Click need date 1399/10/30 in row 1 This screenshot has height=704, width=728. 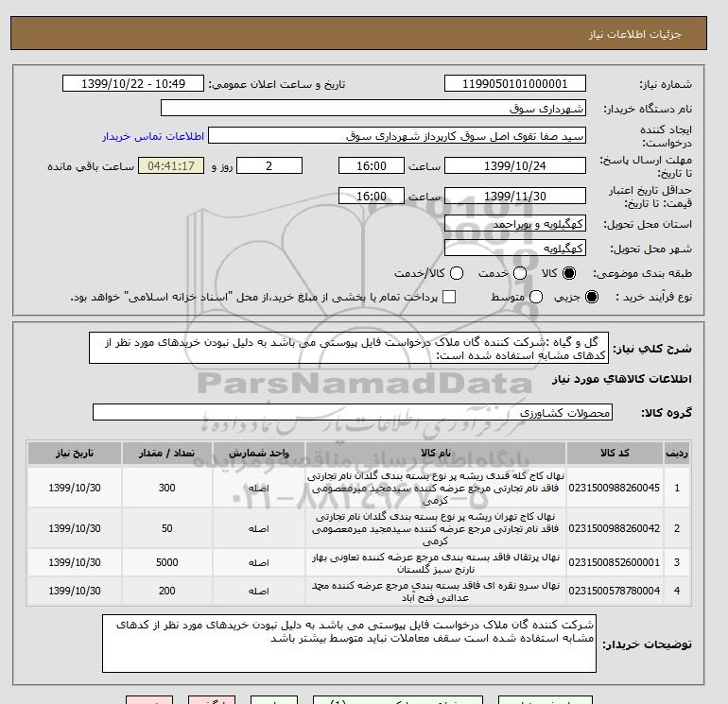(x=75, y=488)
